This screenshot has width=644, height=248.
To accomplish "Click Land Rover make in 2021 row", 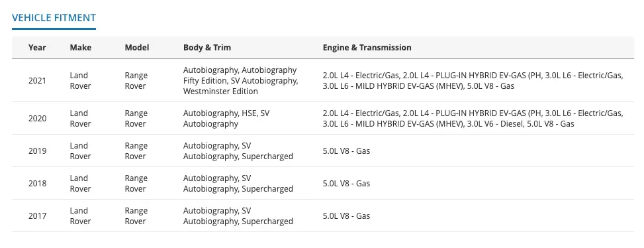I will coord(81,81).
